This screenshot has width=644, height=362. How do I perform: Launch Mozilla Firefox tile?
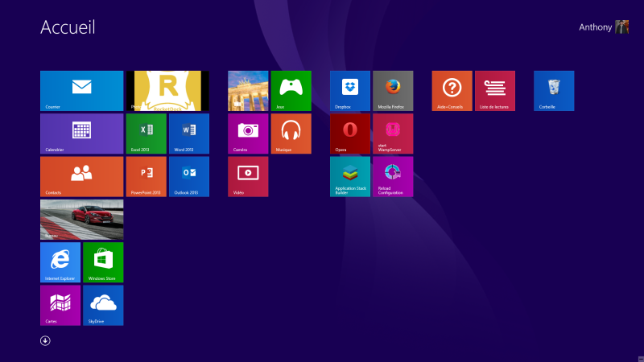(393, 91)
